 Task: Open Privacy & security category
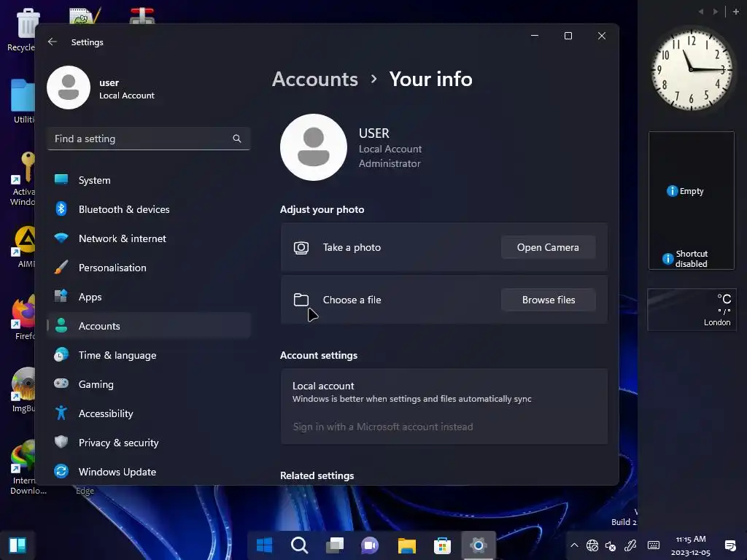tap(149, 443)
